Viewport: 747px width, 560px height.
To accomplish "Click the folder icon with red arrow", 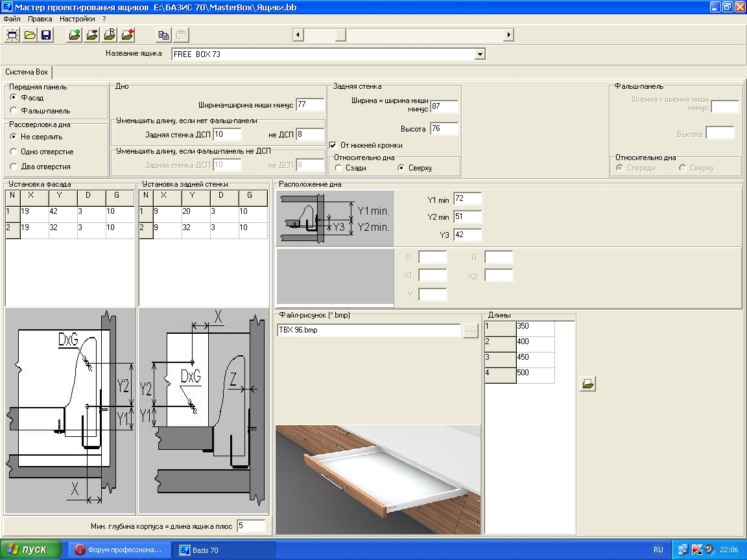I will [x=127, y=35].
